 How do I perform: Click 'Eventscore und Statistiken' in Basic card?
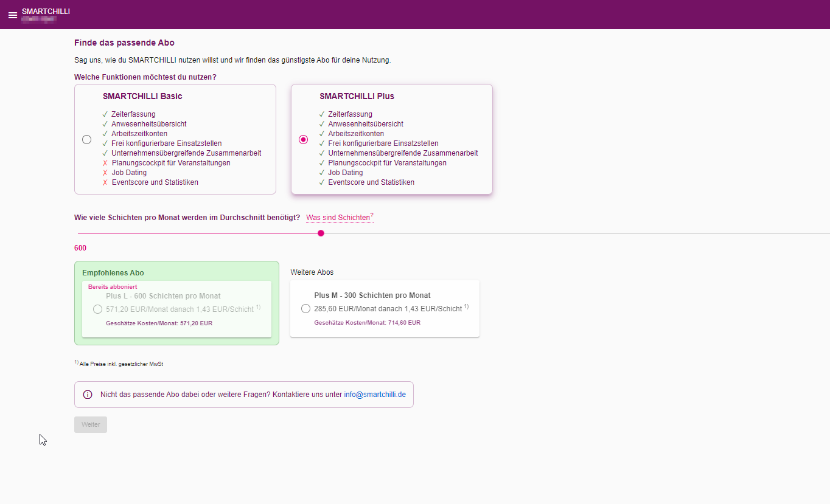click(155, 182)
